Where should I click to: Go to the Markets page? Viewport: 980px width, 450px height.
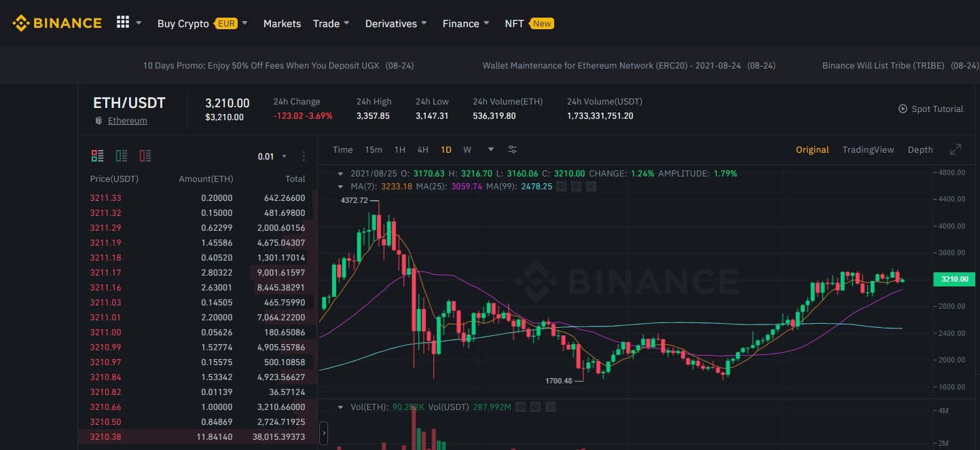[282, 23]
